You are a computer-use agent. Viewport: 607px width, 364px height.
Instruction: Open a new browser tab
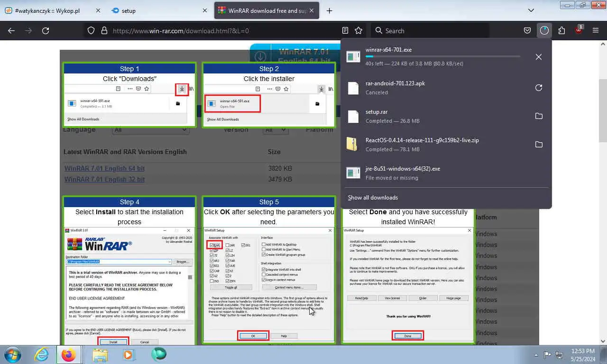pyautogui.click(x=329, y=10)
